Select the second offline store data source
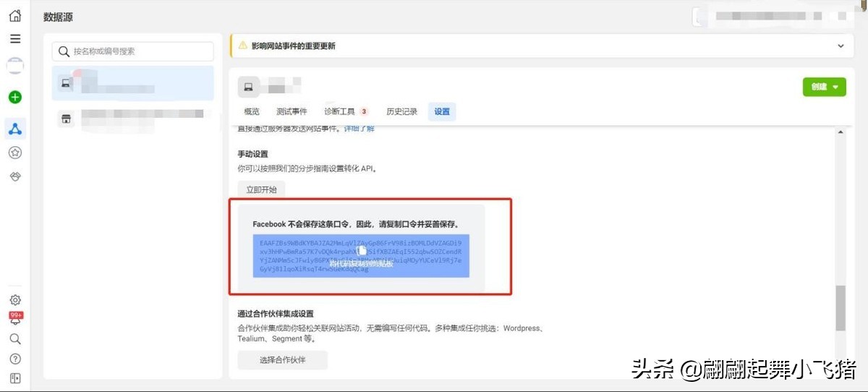This screenshot has height=392, width=868. click(133, 119)
